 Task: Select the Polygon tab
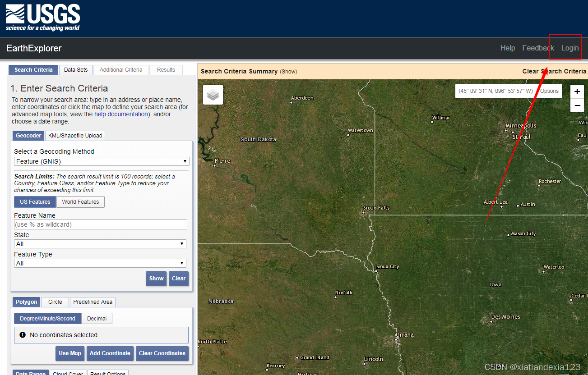pos(27,302)
